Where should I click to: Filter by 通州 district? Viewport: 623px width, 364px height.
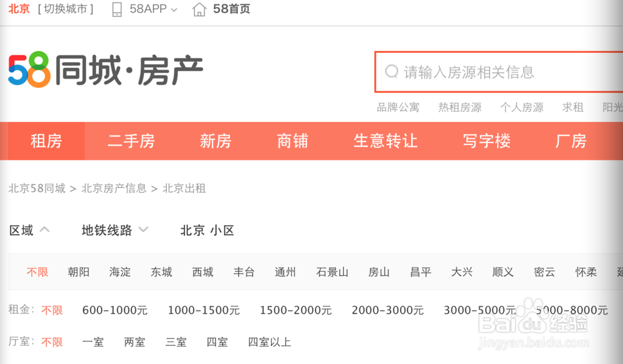[285, 272]
